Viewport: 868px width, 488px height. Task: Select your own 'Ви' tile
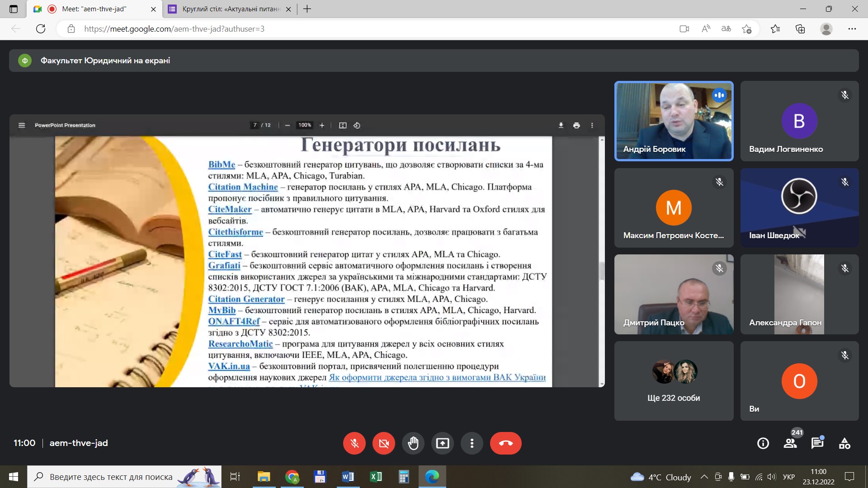[x=799, y=381]
